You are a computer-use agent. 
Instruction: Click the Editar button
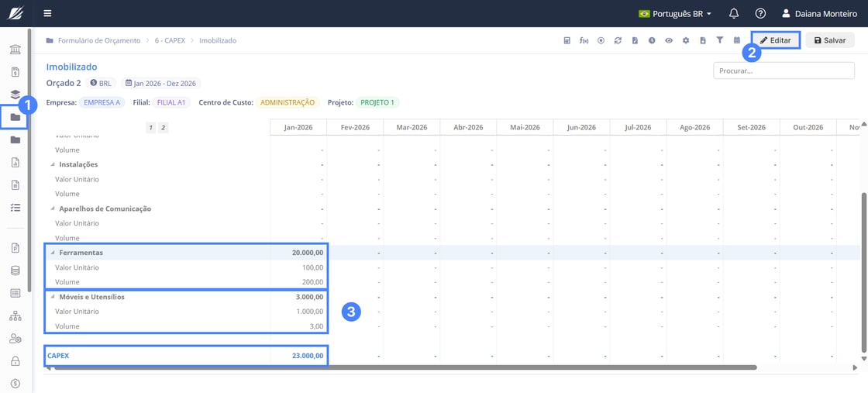coord(776,40)
